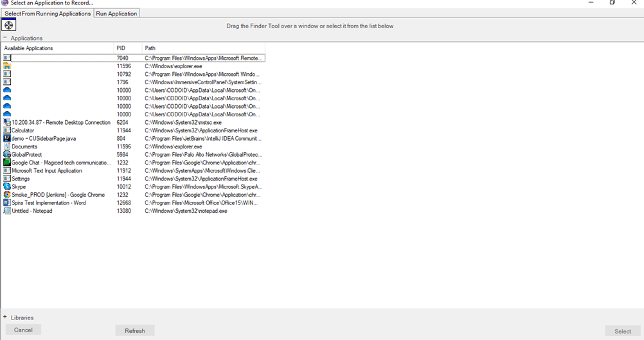Click the Select button

[622, 331]
